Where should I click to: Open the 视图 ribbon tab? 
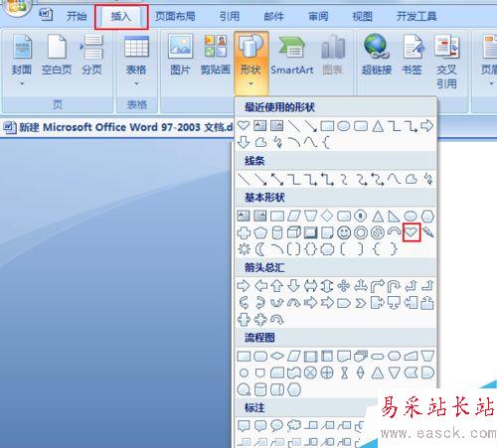pos(362,16)
